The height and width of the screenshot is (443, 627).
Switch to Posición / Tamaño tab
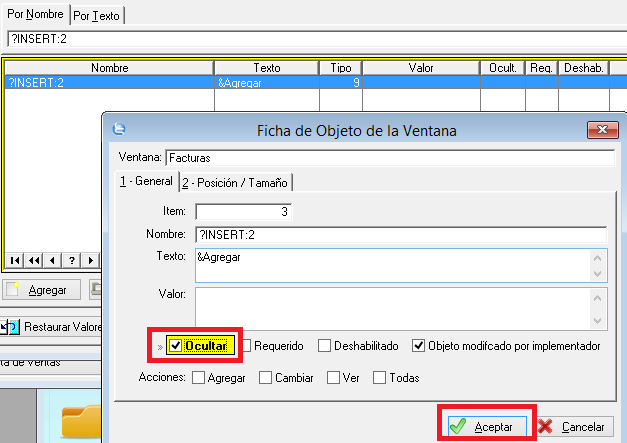tap(237, 182)
